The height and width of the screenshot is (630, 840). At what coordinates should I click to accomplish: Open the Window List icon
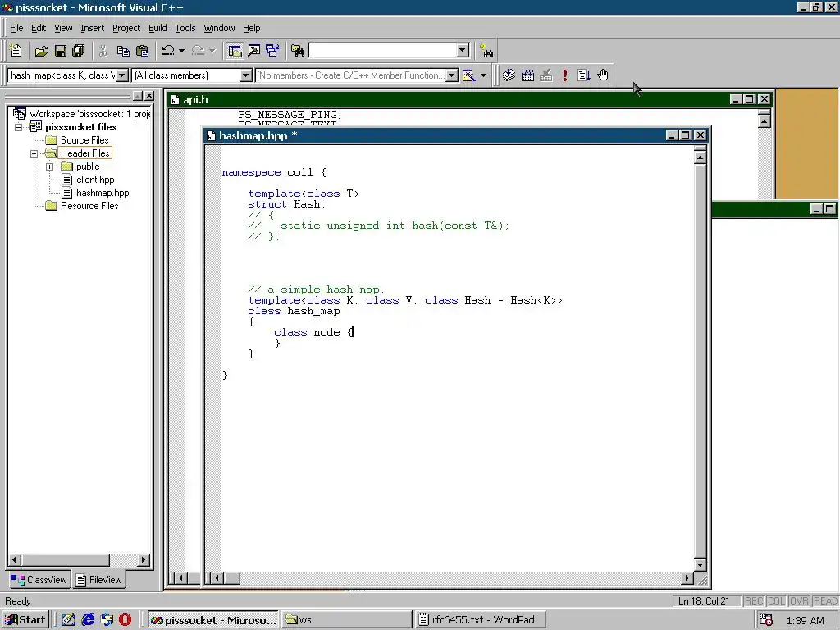tap(272, 51)
